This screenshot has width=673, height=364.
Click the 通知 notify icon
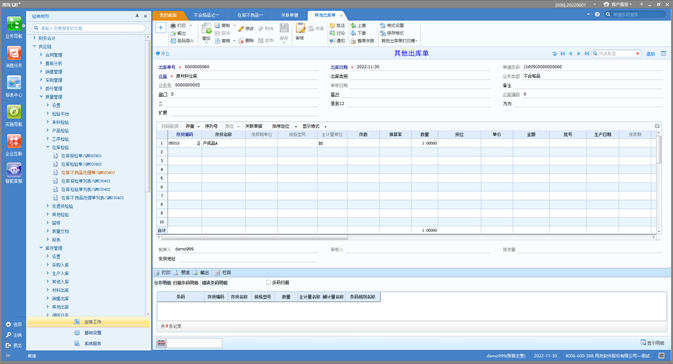click(332, 41)
